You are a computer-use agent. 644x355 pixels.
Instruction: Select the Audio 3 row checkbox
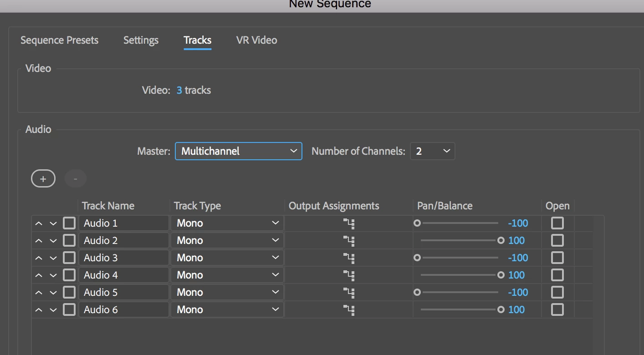click(x=69, y=258)
